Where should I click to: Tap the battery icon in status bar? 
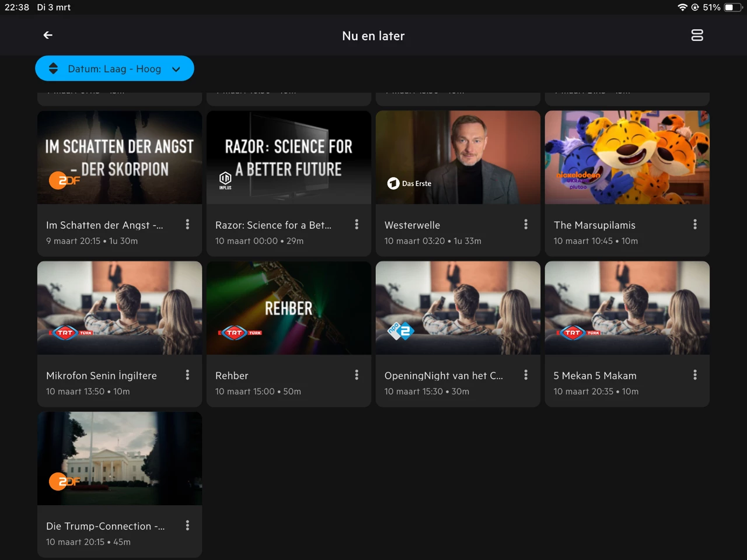732,7
